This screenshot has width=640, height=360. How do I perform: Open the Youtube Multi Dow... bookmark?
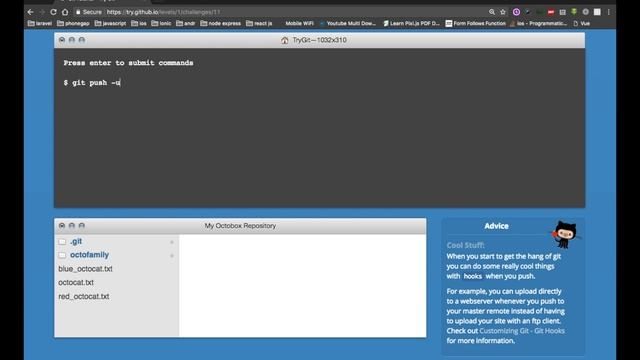348,23
